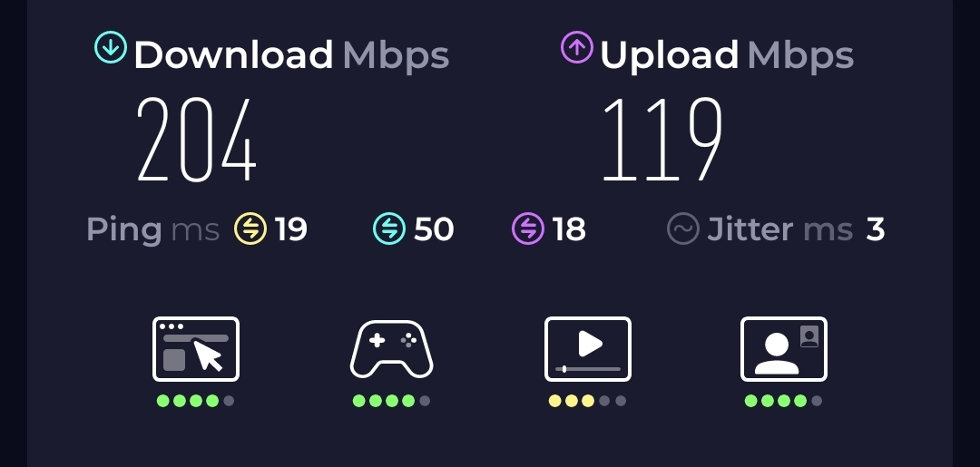This screenshot has width=980, height=467.
Task: Open the video chat experience icon
Action: coord(784,349)
